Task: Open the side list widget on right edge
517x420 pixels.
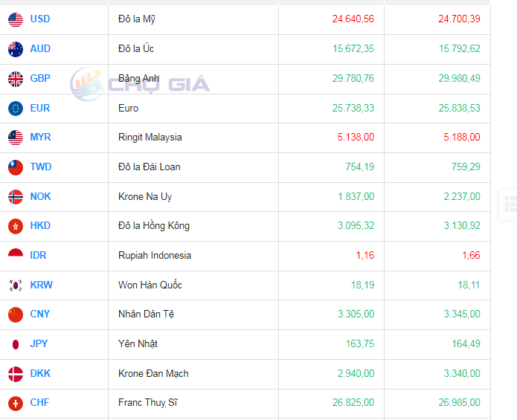Action: click(x=510, y=204)
